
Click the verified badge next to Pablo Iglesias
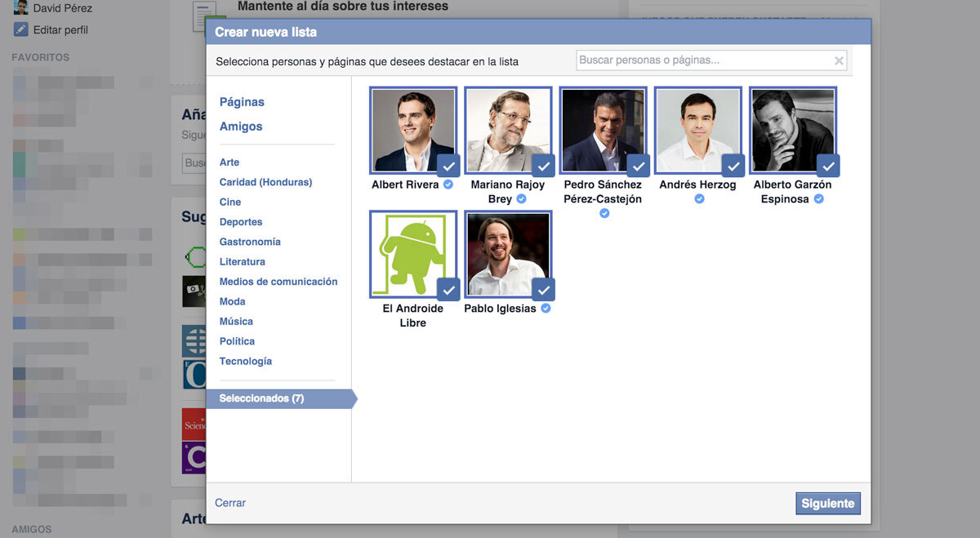point(546,309)
